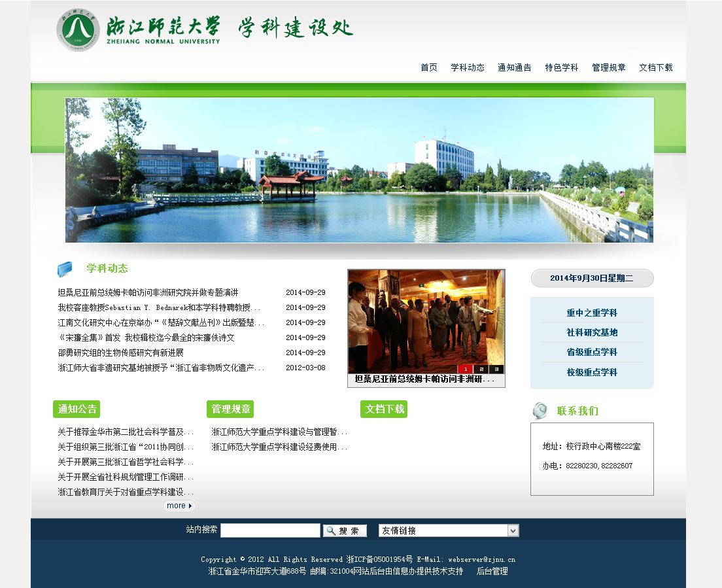This screenshot has height=588, width=722.
Task: Open 特色学科 in the top navigation
Action: [562, 67]
